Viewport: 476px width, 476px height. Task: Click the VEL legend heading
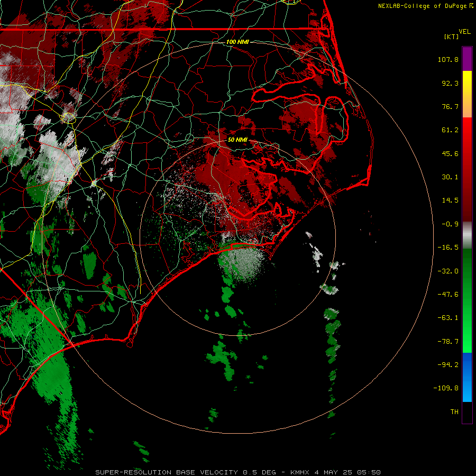[x=464, y=32]
